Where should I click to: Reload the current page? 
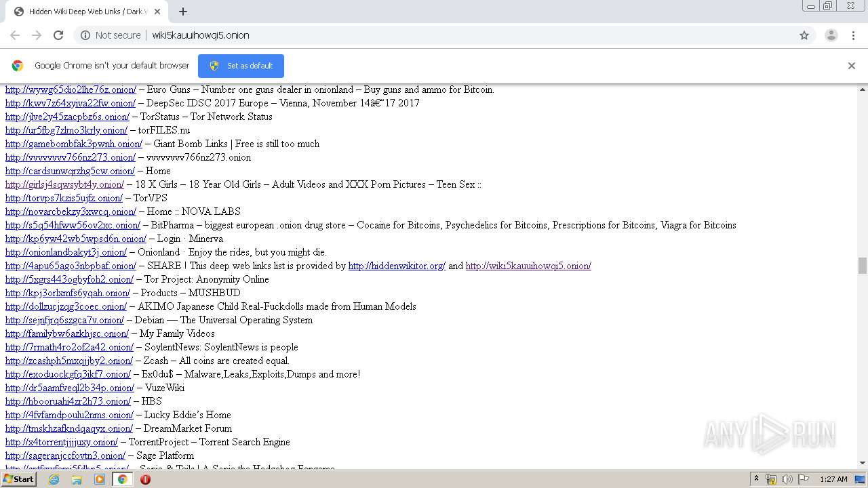click(x=58, y=35)
